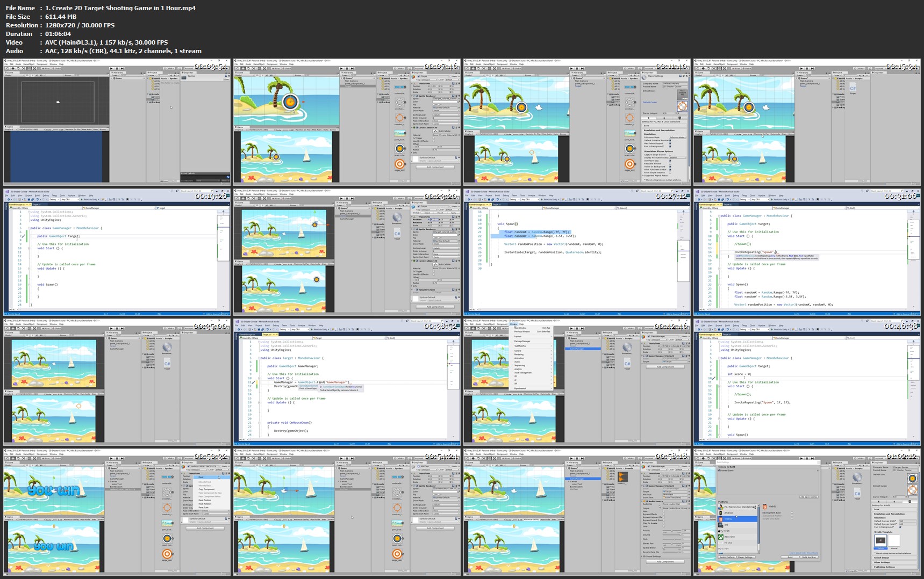
Task: Open the thumbnail frame stamped 00:07:46
Action: tap(347, 122)
